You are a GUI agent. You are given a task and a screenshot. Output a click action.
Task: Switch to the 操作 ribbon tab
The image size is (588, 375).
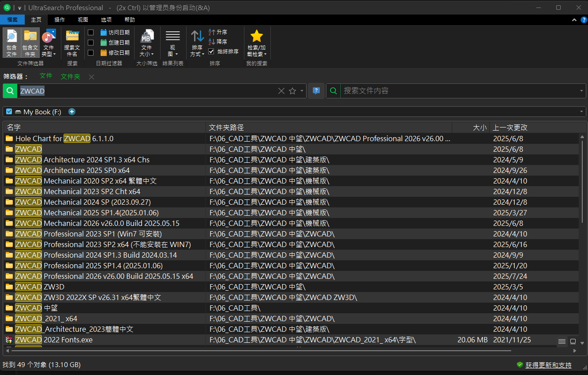(x=60, y=20)
